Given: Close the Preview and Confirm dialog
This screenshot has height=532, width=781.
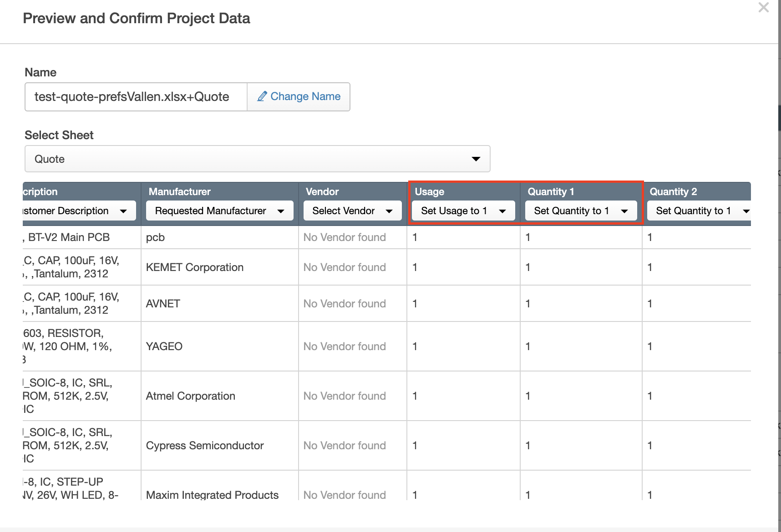Looking at the screenshot, I should point(763,8).
